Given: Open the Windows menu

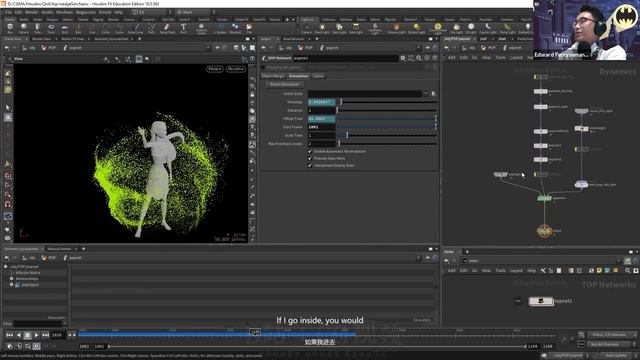Looking at the screenshot, I should coord(64,12).
